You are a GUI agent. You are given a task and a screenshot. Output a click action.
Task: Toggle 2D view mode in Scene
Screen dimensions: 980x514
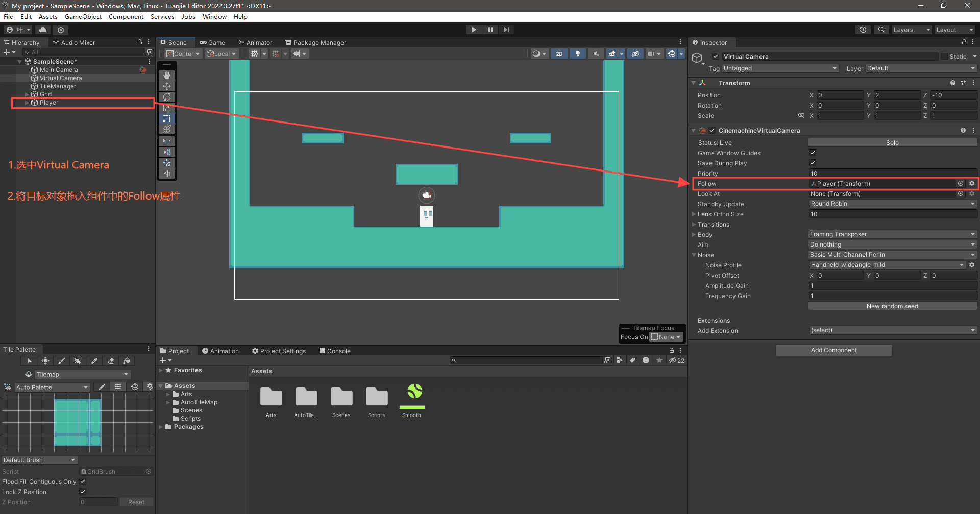pyautogui.click(x=559, y=54)
